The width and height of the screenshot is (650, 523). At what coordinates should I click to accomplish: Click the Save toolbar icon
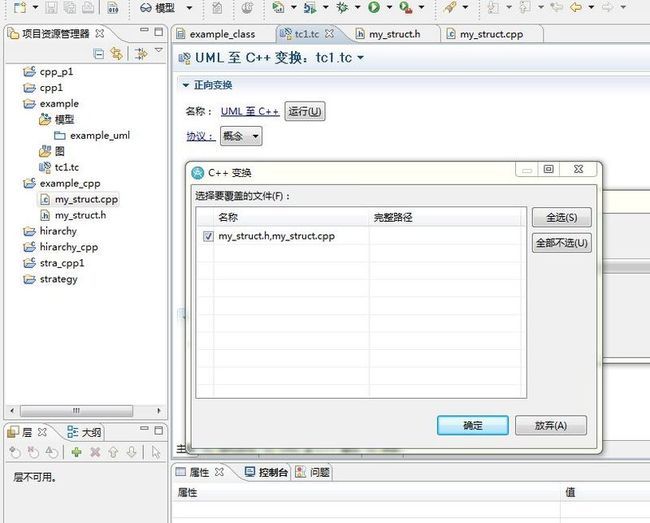tap(51, 7)
